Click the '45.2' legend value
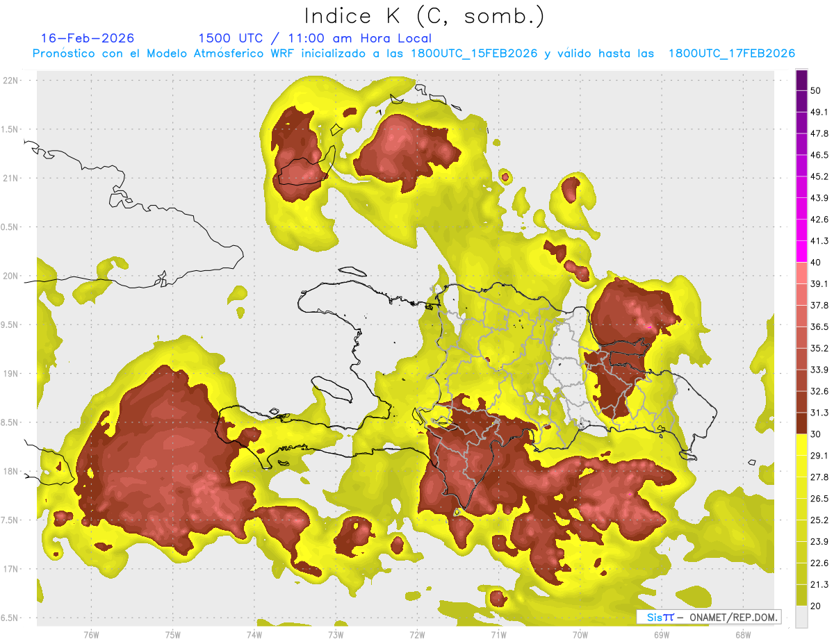The height and width of the screenshot is (644, 834). [x=819, y=176]
